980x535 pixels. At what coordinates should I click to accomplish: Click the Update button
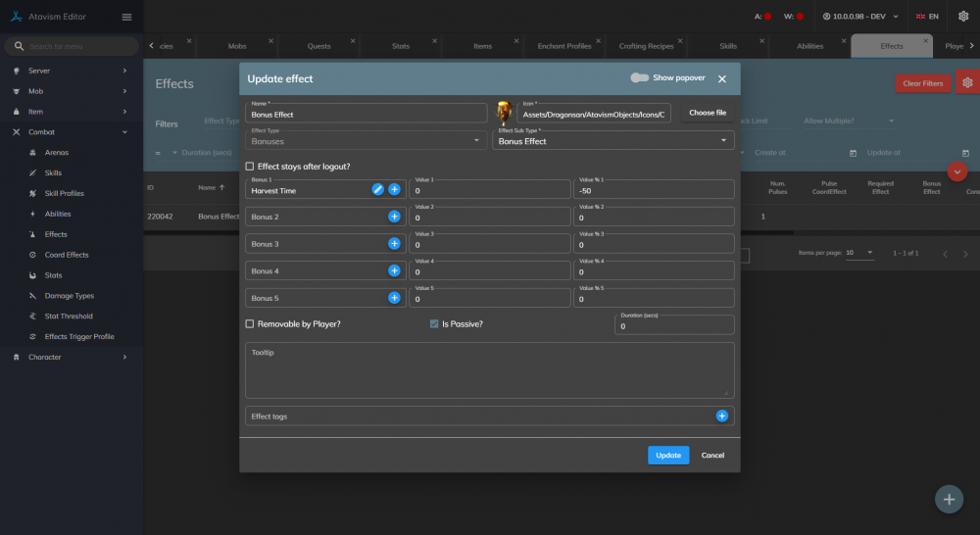pyautogui.click(x=668, y=455)
